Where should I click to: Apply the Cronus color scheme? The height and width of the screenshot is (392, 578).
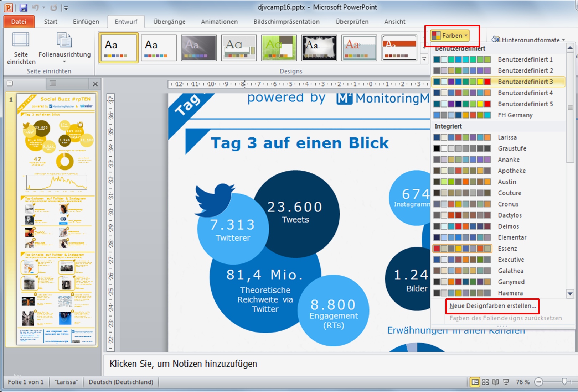(498, 204)
